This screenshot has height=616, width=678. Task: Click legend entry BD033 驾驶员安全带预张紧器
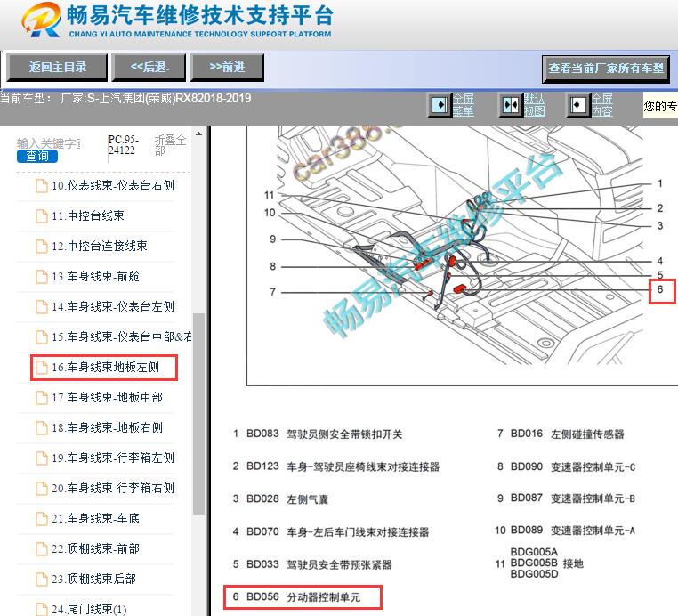click(312, 564)
